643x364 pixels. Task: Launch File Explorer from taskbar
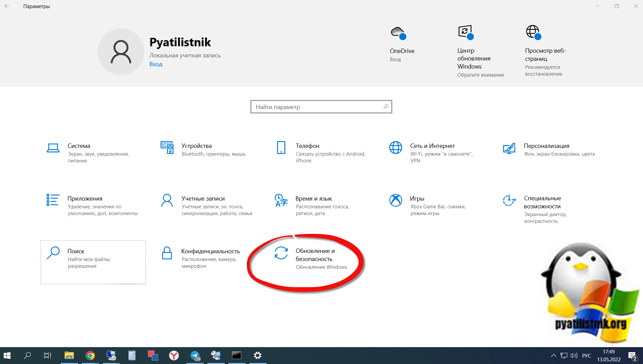pyautogui.click(x=69, y=356)
